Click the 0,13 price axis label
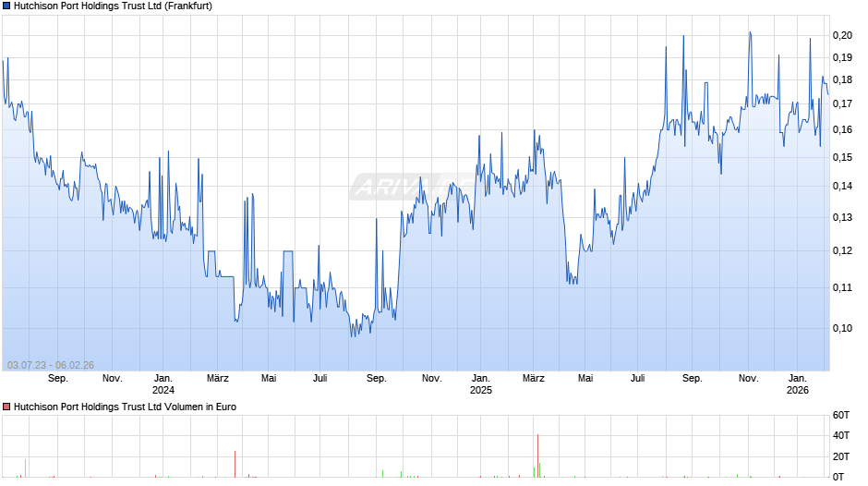Viewport: 868px width, 486px height. 842,217
